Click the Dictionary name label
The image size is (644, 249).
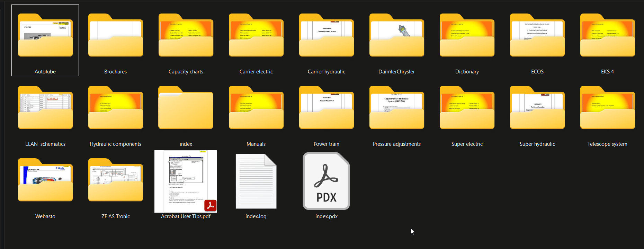point(467,72)
